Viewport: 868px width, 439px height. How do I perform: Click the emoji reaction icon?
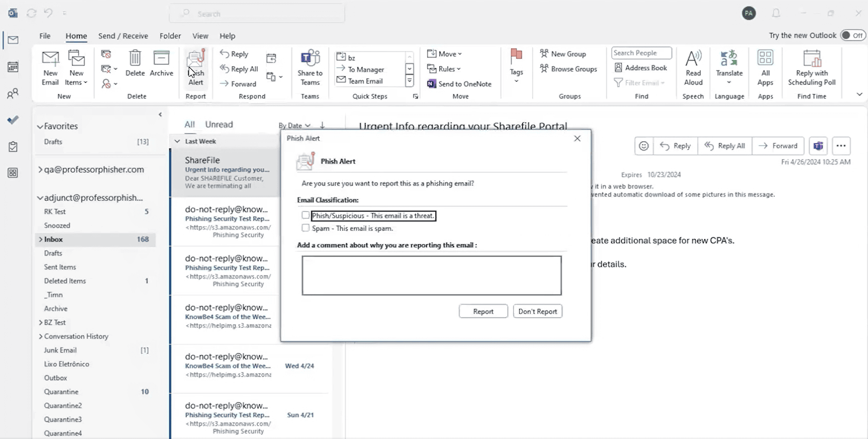tap(644, 146)
